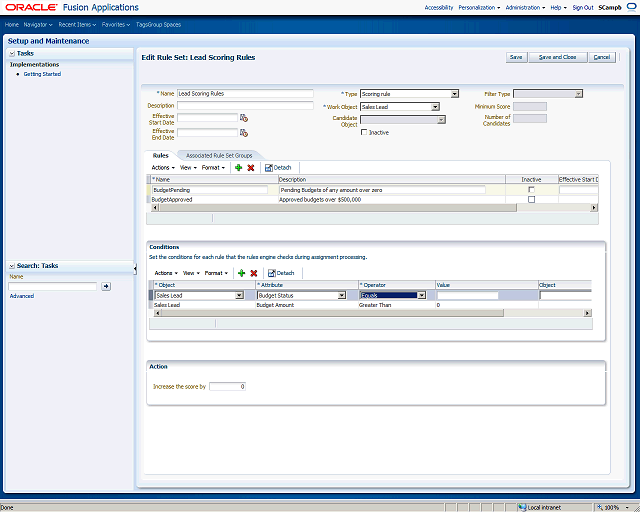This screenshot has width=640, height=512.
Task: Click Save and Close button
Action: (x=557, y=57)
